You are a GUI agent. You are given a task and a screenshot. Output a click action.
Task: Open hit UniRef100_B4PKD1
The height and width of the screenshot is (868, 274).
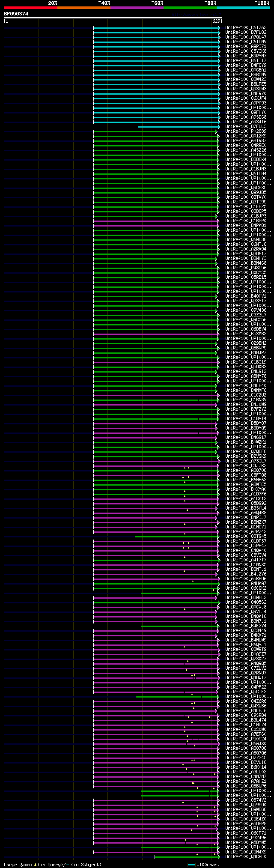click(246, 226)
